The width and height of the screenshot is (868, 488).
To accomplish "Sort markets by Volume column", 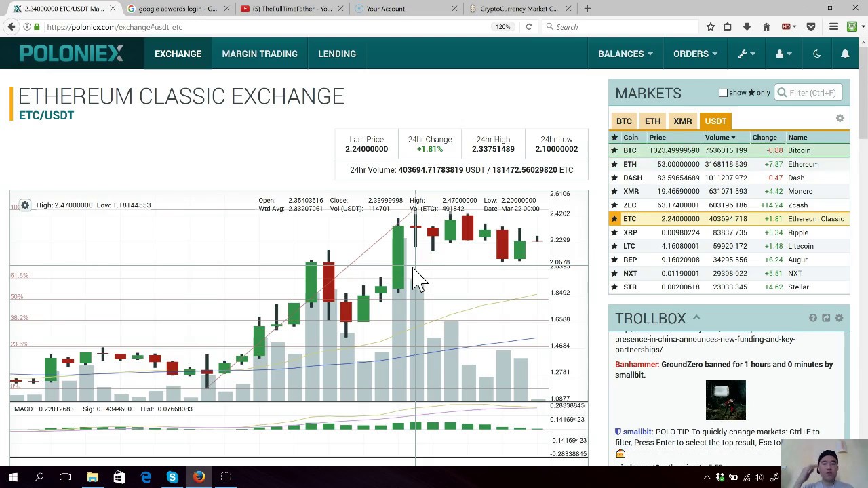I will (x=719, y=138).
